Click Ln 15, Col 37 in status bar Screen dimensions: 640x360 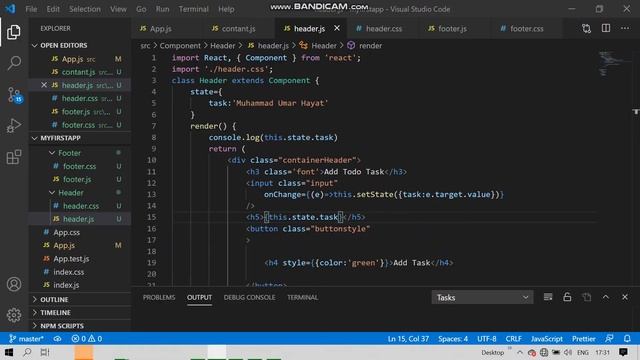pos(408,339)
